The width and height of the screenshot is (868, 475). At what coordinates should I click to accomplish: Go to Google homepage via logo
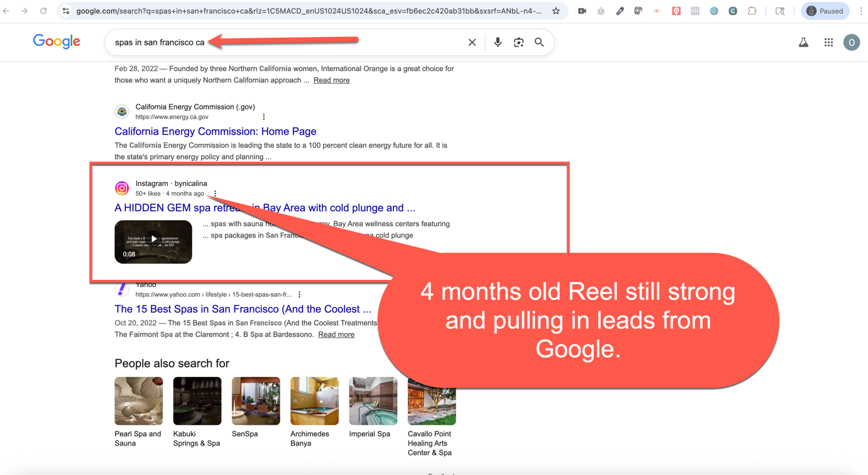click(x=56, y=41)
